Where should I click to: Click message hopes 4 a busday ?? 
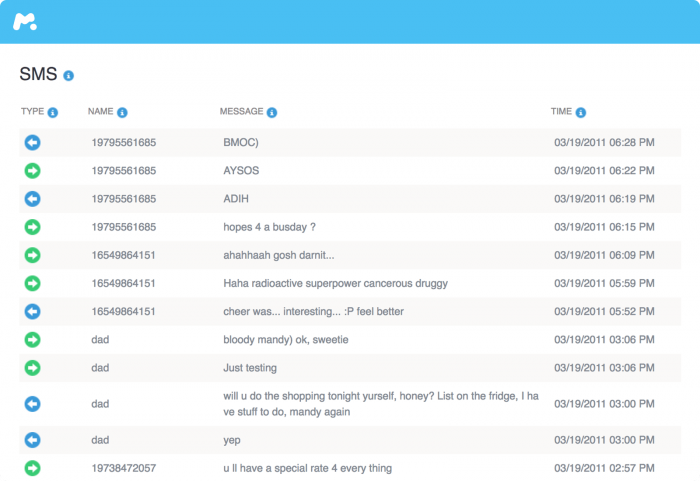270,227
